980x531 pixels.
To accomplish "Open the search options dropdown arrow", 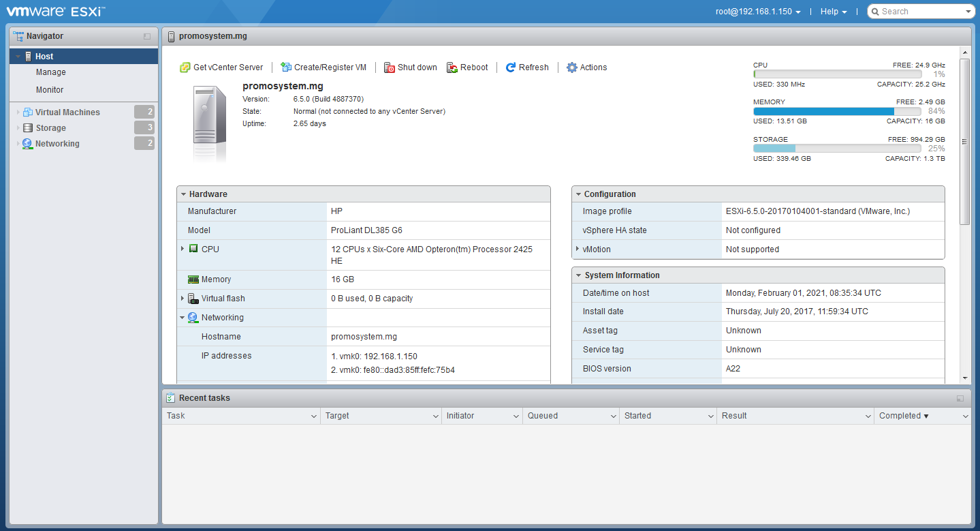I will (x=969, y=12).
